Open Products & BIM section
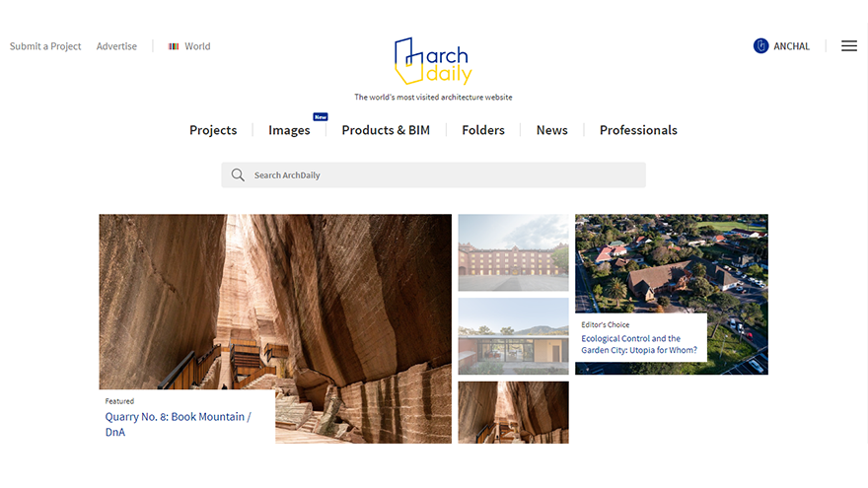Screen dimensions: 868x488 (x=386, y=130)
